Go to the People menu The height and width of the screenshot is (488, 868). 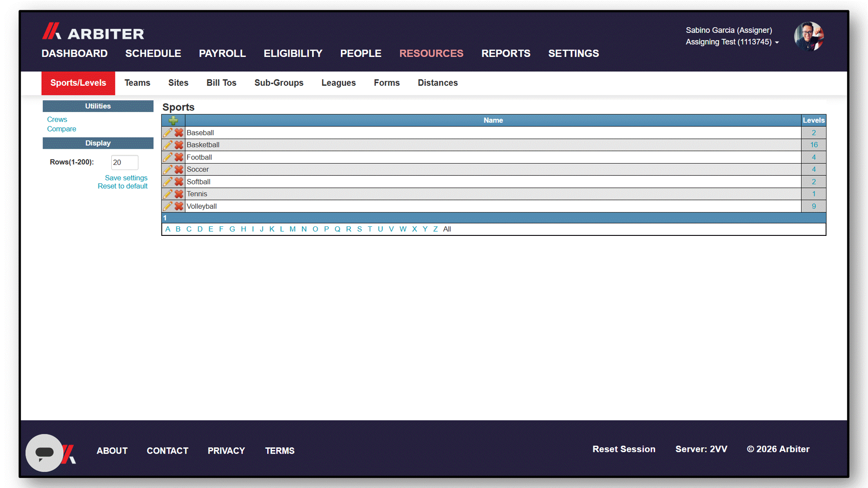[x=361, y=53]
